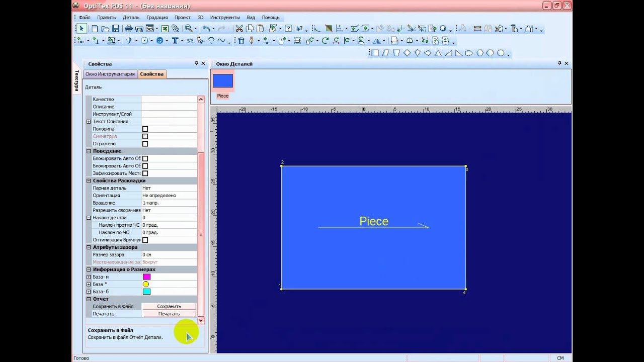
Task: Check the Оптимизация Вручную checkbox
Action: (x=145, y=240)
